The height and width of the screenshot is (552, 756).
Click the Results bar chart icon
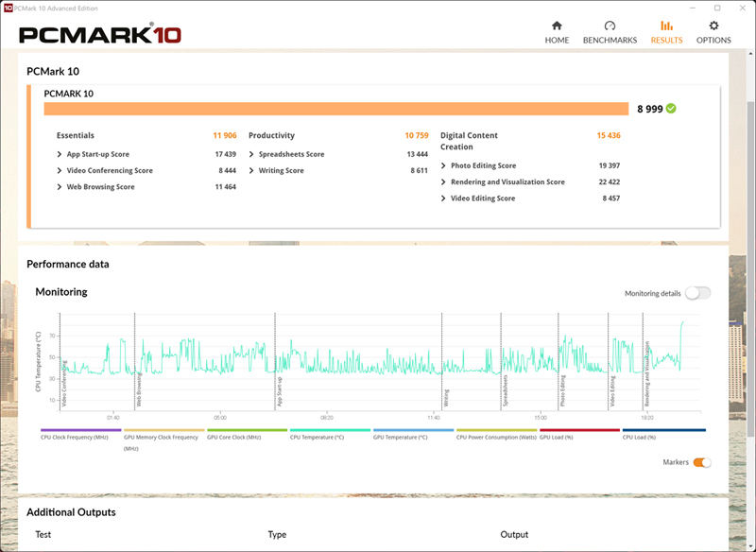[x=666, y=26]
